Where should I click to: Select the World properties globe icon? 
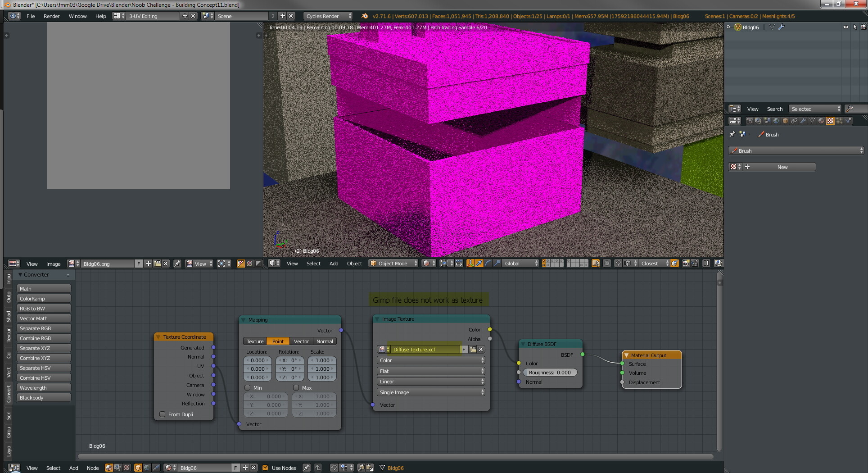click(776, 120)
